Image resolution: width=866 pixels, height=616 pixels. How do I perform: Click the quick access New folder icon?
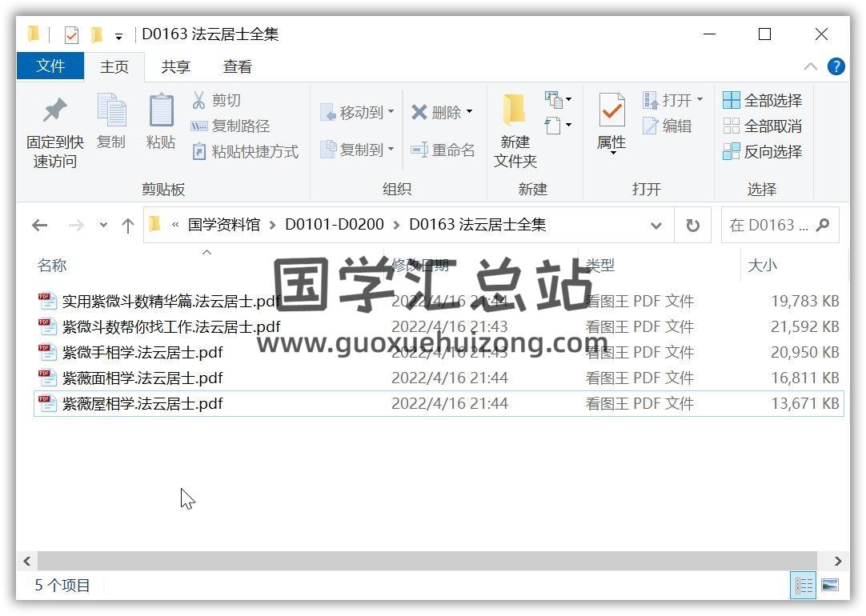97,34
